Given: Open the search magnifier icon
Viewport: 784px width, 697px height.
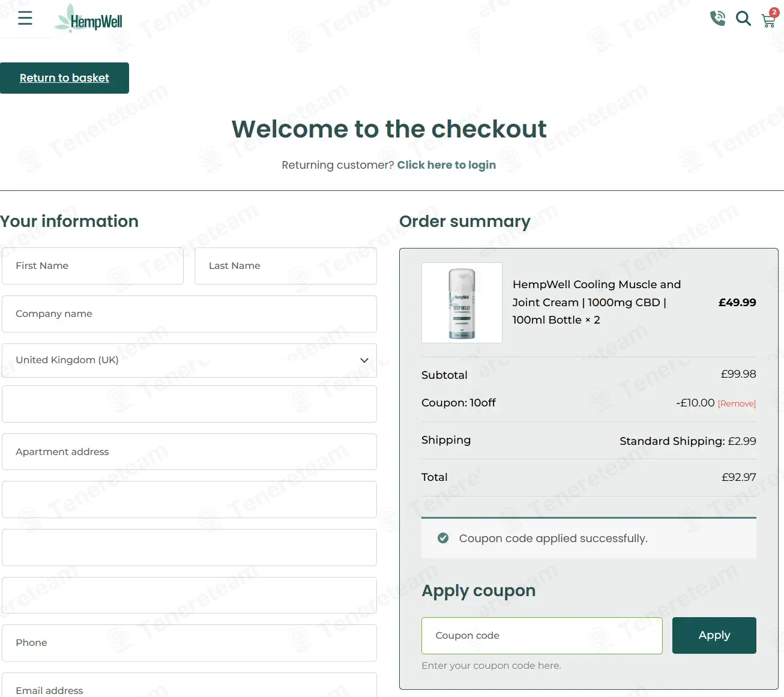Looking at the screenshot, I should pyautogui.click(x=743, y=19).
